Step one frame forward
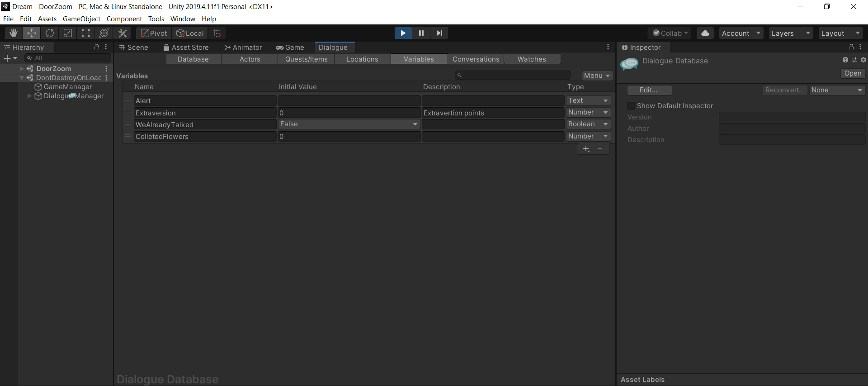 coord(439,33)
